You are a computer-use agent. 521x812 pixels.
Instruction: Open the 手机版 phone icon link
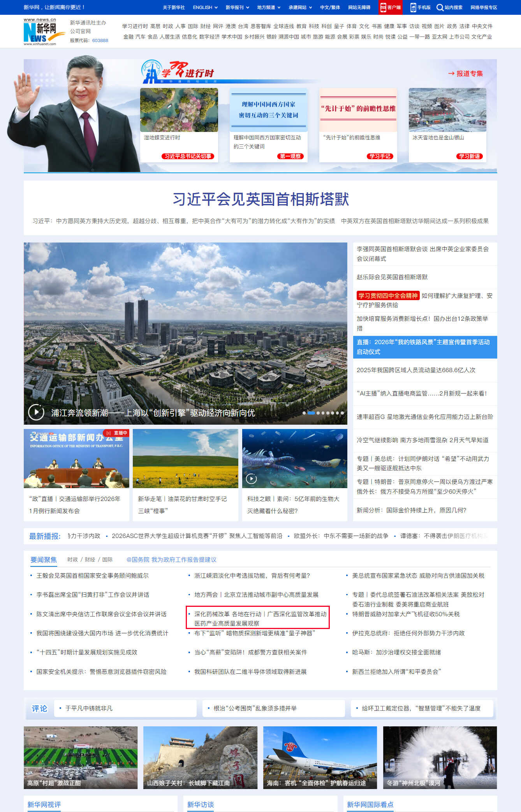click(x=413, y=7)
